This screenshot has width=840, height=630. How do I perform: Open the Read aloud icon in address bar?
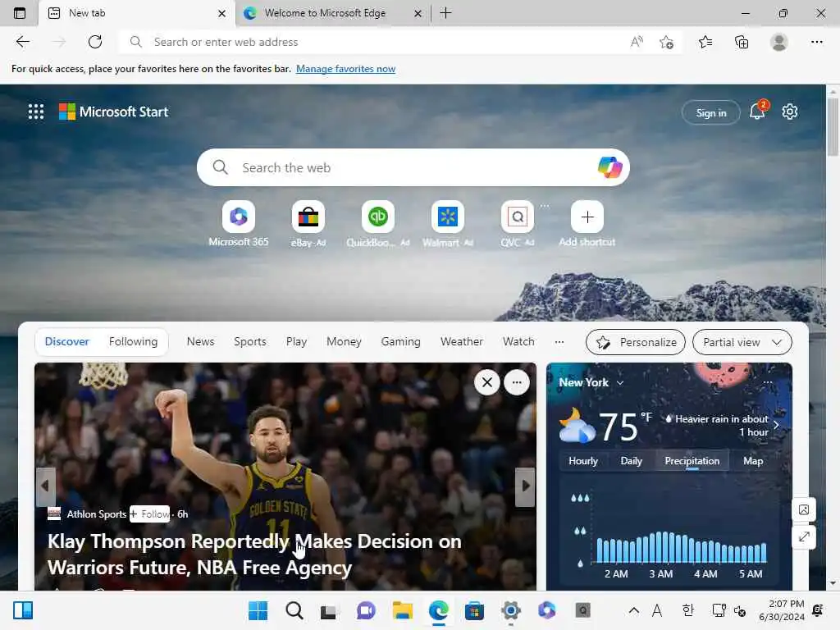(x=637, y=42)
